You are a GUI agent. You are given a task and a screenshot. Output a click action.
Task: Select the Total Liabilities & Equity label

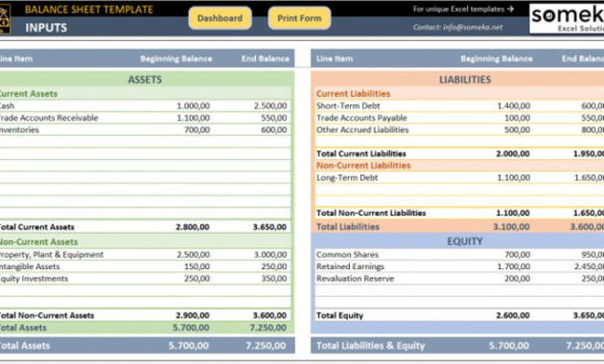click(371, 346)
